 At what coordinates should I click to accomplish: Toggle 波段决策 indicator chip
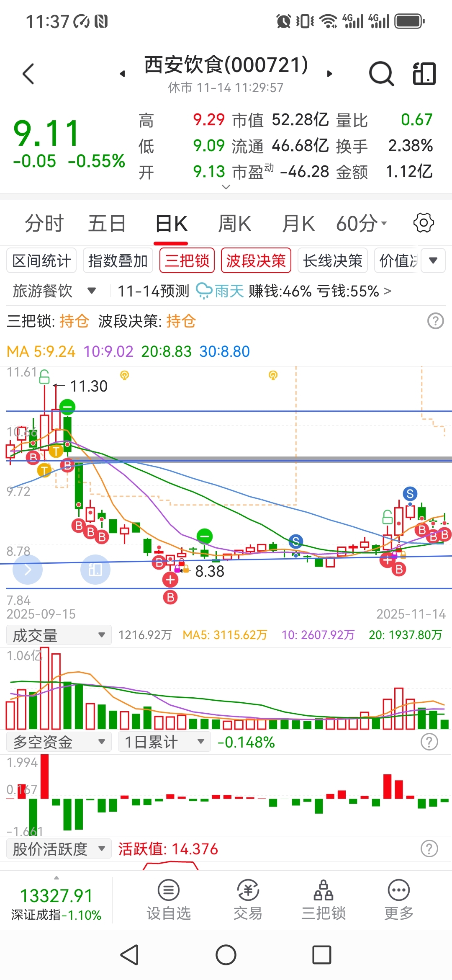tap(256, 260)
